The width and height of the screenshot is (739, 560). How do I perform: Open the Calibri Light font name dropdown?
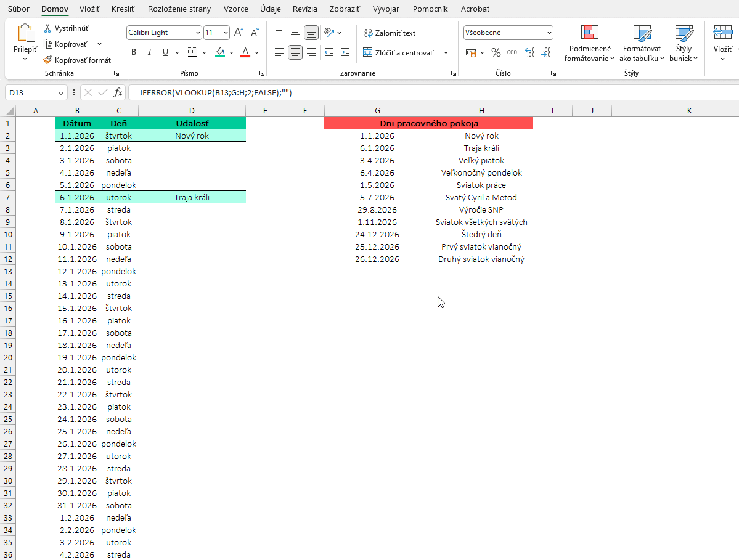[197, 33]
